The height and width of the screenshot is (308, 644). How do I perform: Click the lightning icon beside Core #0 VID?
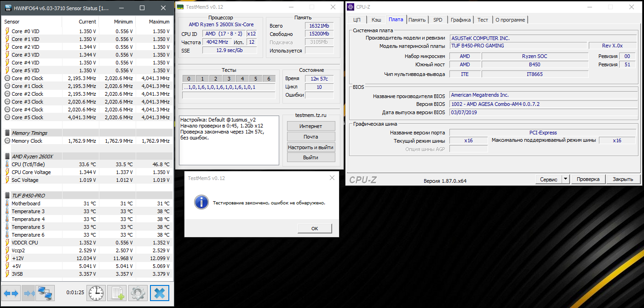tap(7, 31)
